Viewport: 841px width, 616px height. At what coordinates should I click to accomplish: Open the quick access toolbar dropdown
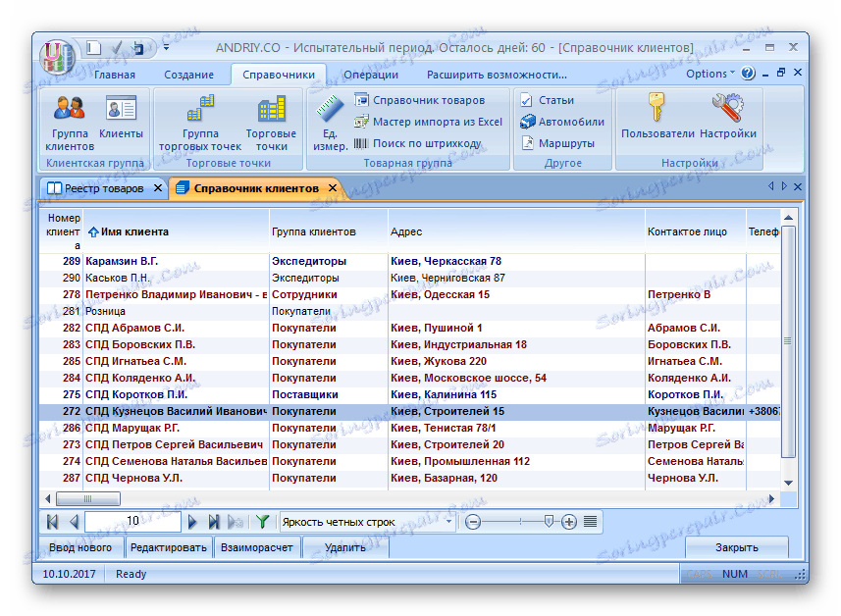point(166,48)
